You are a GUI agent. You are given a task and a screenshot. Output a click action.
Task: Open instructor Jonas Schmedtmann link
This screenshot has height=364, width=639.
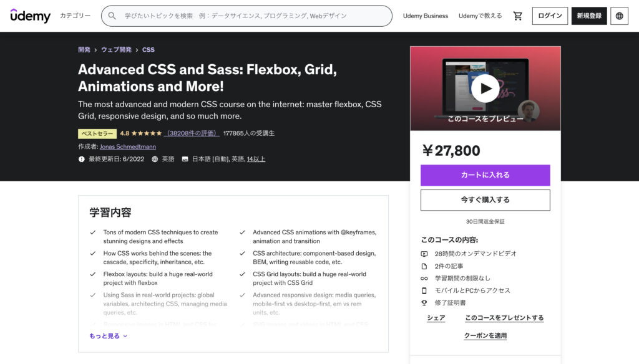127,146
